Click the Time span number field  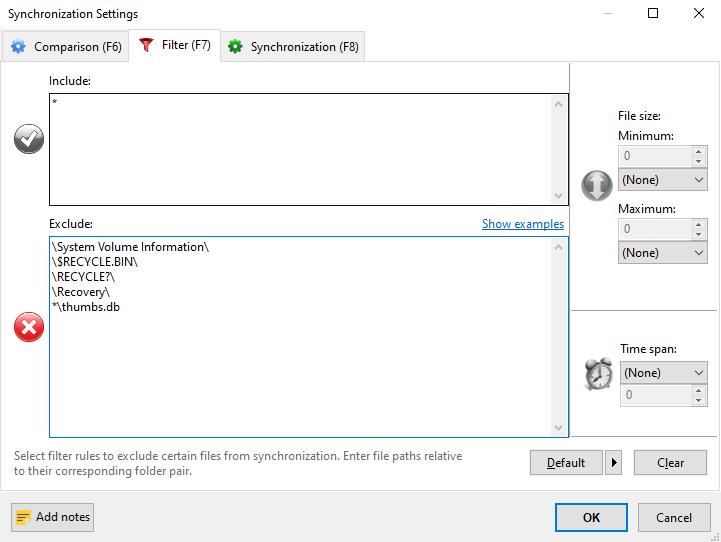coord(657,395)
